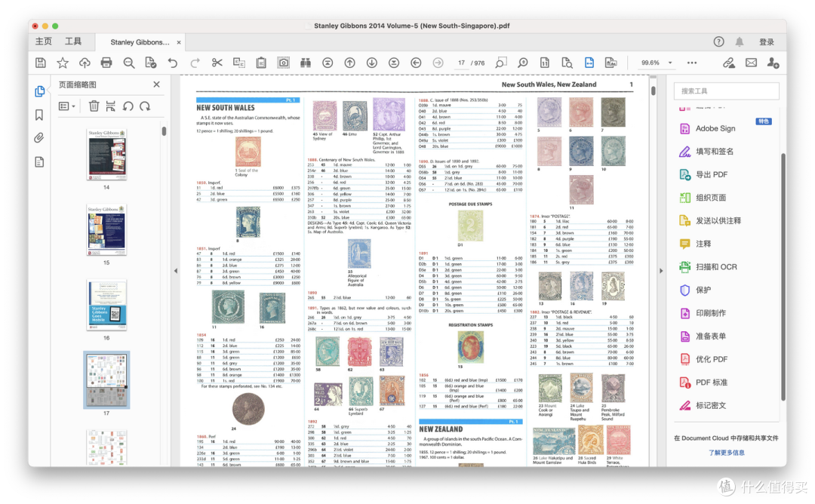Screen dimensions: 815x504
Task: Select page 17 thumbnail
Action: coord(106,380)
